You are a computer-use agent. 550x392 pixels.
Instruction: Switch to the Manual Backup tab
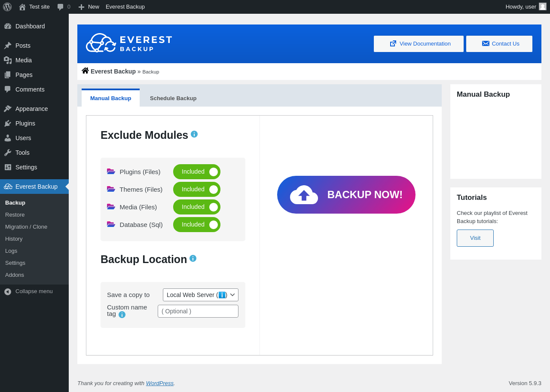point(110,98)
